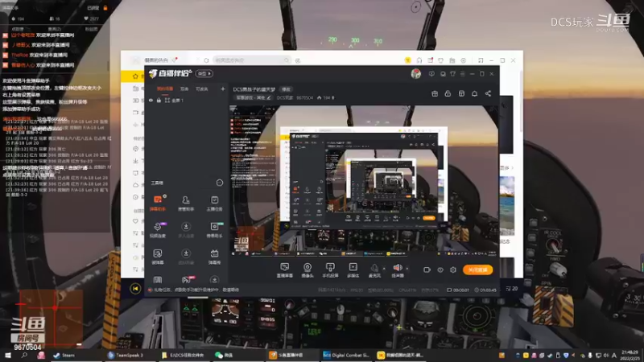Open taskbar search
This screenshot has height=362, width=644.
point(24,355)
